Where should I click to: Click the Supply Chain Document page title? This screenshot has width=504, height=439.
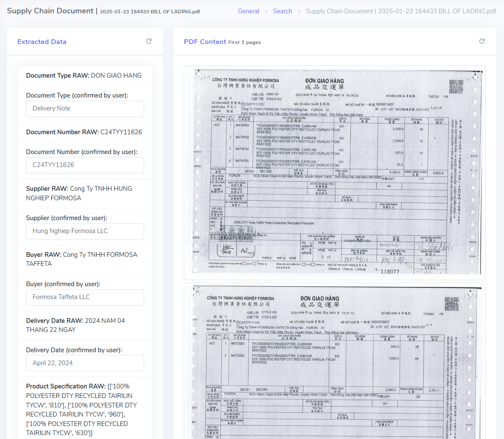click(x=50, y=11)
